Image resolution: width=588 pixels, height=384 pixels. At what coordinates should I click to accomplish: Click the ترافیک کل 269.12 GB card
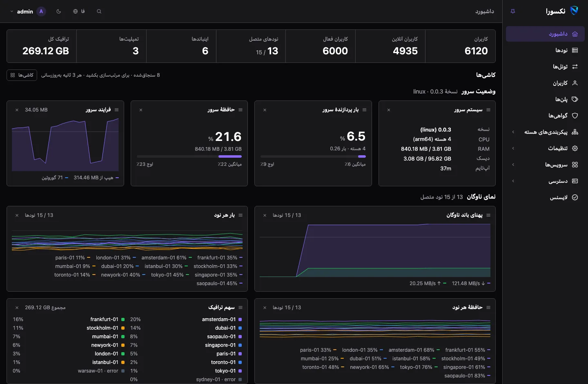(42, 46)
